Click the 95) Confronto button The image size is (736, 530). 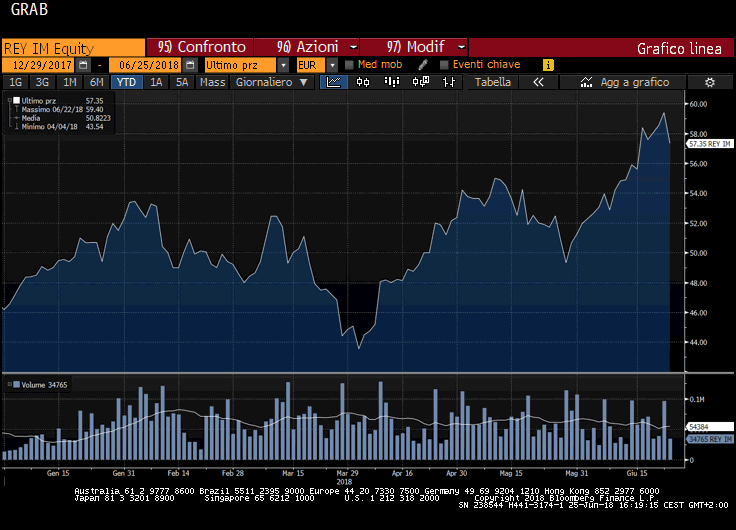tap(200, 47)
